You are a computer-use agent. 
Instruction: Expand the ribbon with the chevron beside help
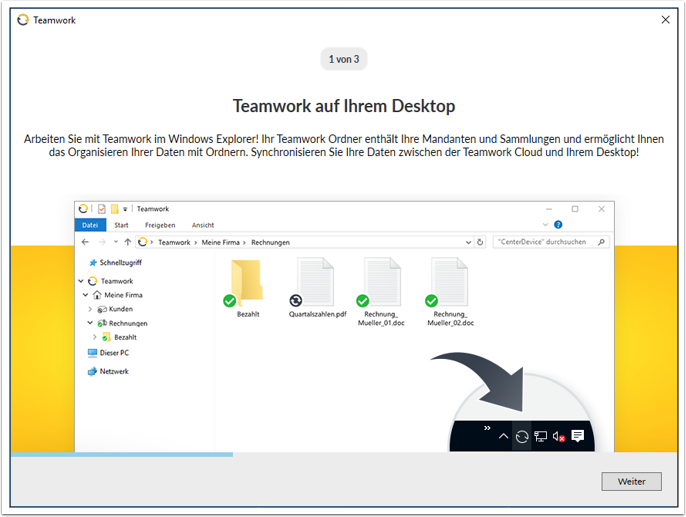point(545,224)
